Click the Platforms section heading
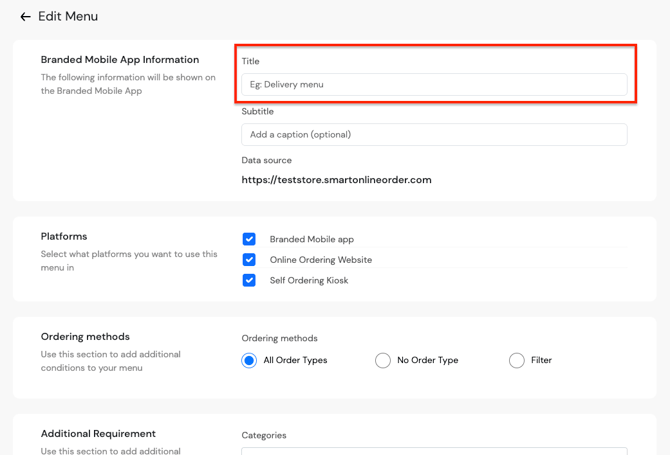 64,237
